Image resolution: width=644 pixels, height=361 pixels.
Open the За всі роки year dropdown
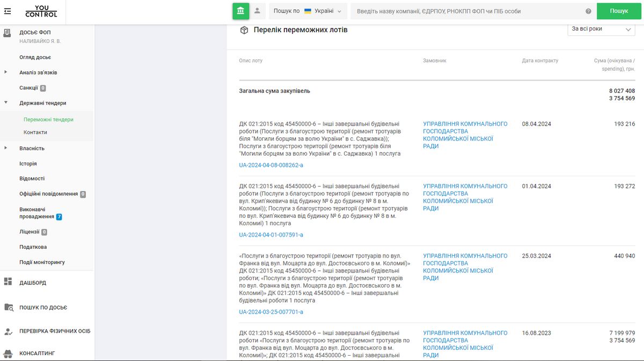[x=601, y=30]
